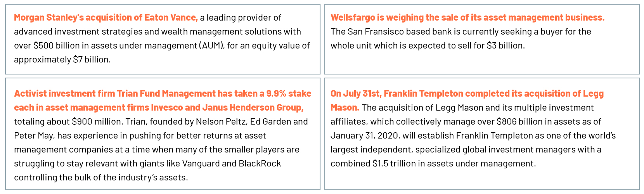Viewport: 644px width, 194px height.
Task: Open the Wells Fargo asset management sale headline
Action: pyautogui.click(x=467, y=17)
